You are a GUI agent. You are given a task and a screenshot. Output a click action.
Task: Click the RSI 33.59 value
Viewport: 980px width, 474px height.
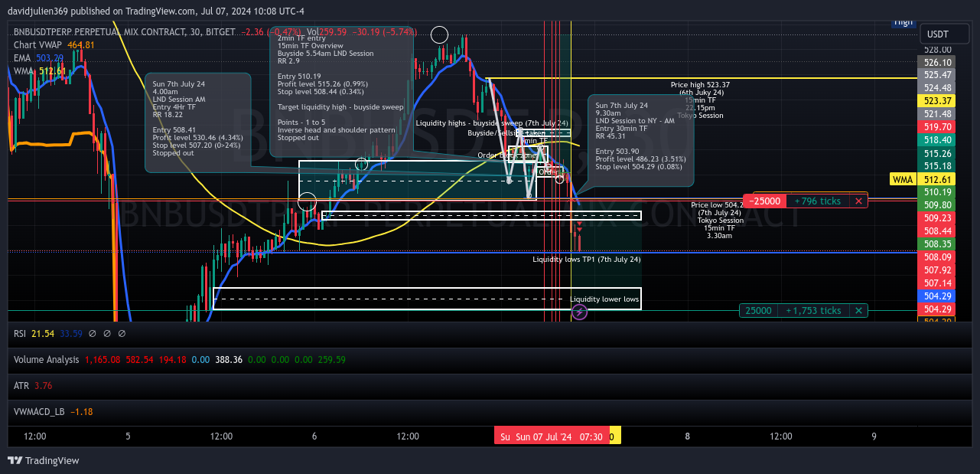click(x=71, y=334)
